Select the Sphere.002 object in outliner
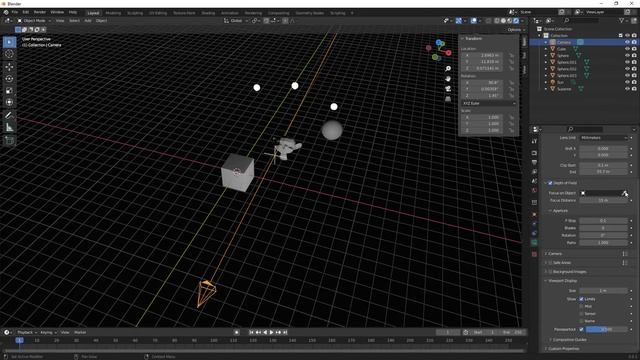This screenshot has width=640, height=360. tap(567, 69)
